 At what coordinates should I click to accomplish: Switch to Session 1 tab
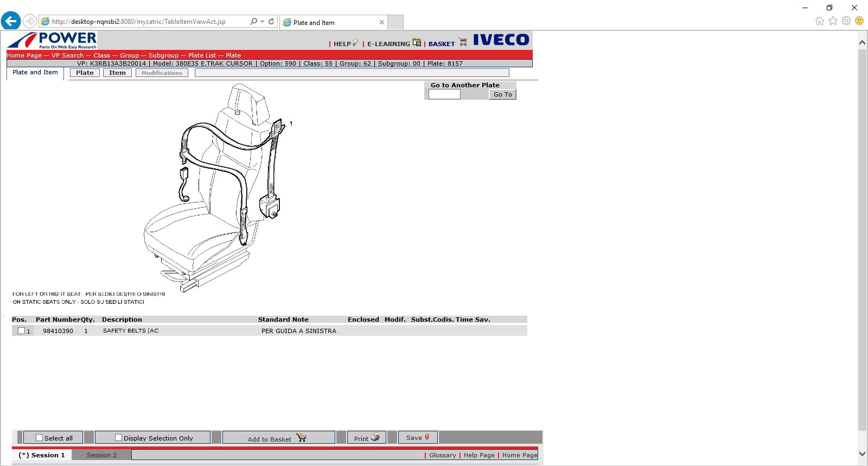(x=42, y=455)
